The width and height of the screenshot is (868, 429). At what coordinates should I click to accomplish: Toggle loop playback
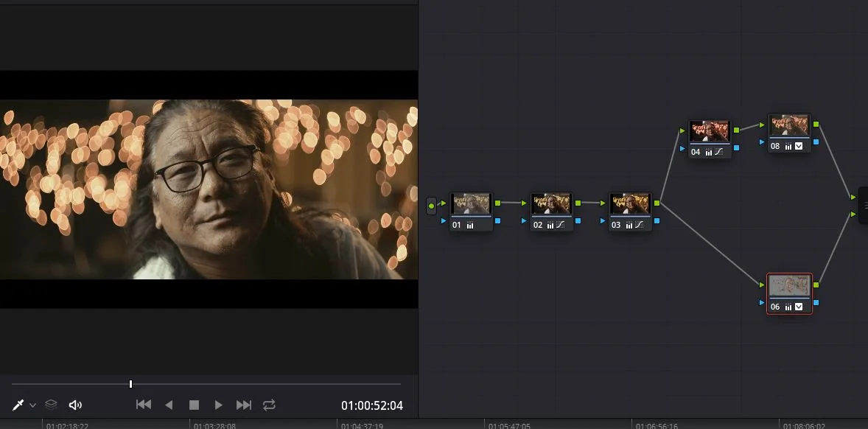click(269, 405)
